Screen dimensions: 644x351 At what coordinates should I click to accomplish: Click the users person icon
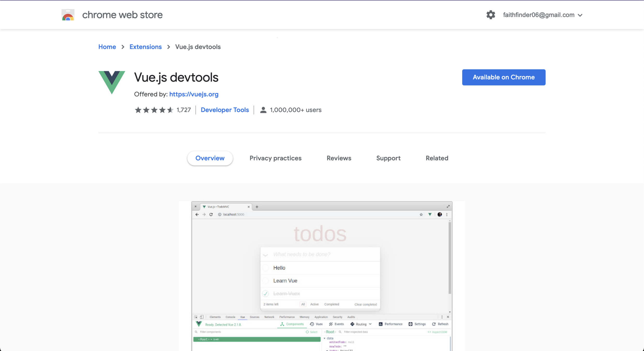[x=263, y=110]
